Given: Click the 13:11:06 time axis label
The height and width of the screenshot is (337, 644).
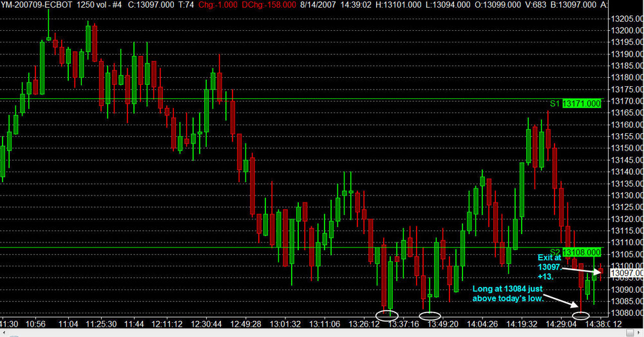Looking at the screenshot, I should tap(325, 324).
